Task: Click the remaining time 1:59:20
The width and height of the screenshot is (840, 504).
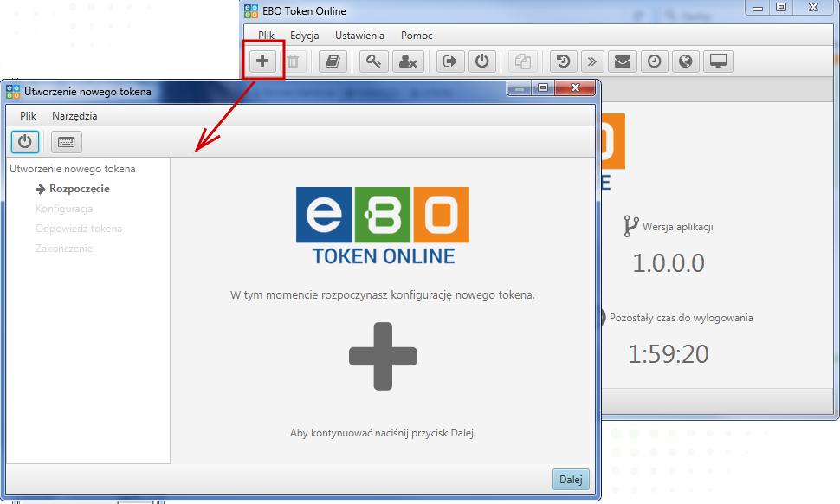Action: click(x=669, y=354)
